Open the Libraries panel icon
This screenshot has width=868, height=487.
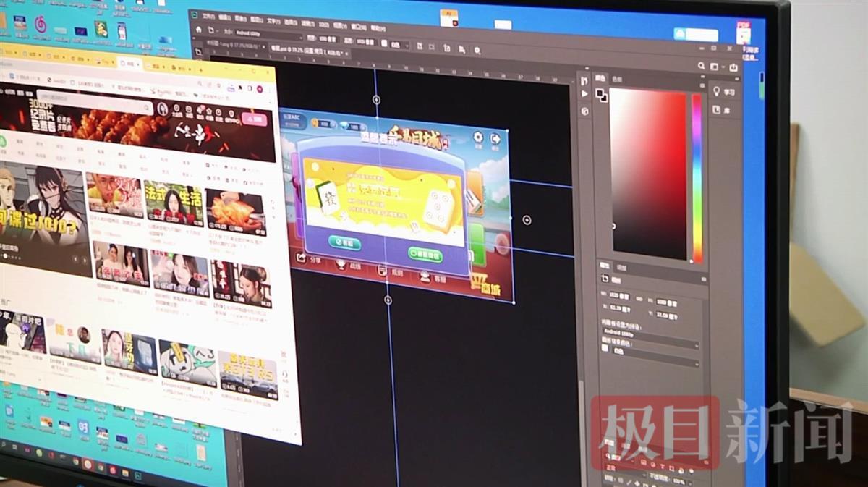[715, 110]
